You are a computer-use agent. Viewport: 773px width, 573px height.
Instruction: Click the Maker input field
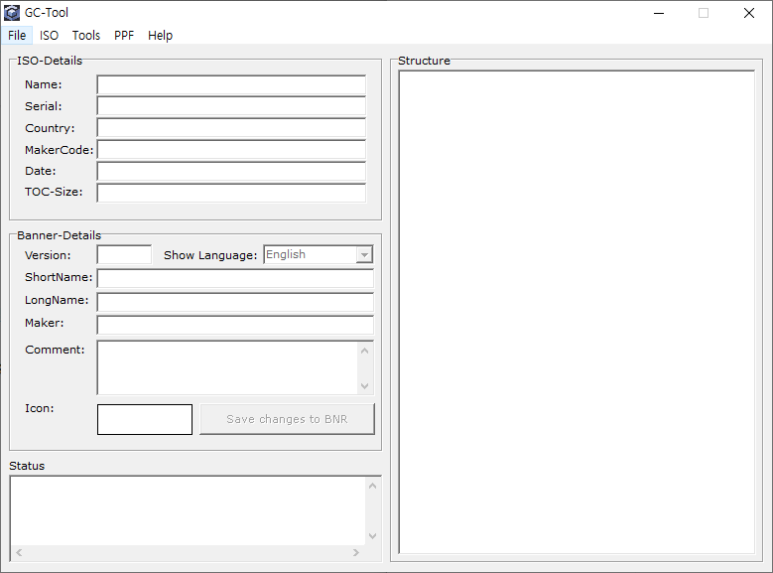click(x=235, y=325)
